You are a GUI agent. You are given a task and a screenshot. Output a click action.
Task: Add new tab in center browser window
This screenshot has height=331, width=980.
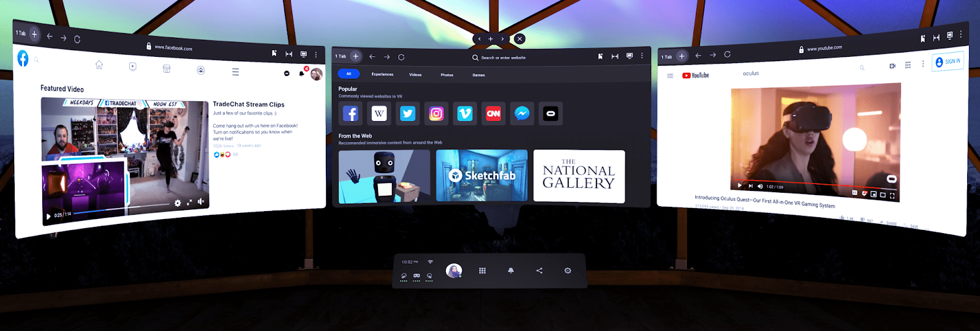pos(355,56)
